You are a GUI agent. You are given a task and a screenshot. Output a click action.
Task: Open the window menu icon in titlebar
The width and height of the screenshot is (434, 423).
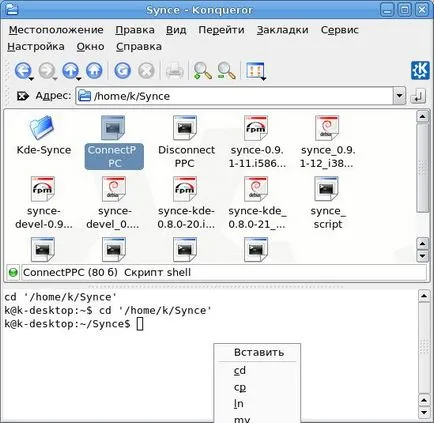point(11,10)
